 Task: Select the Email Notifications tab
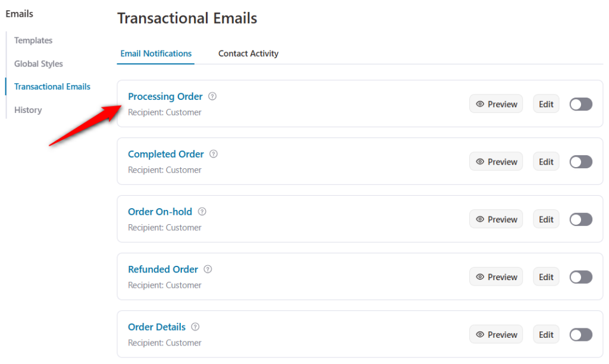coord(155,53)
